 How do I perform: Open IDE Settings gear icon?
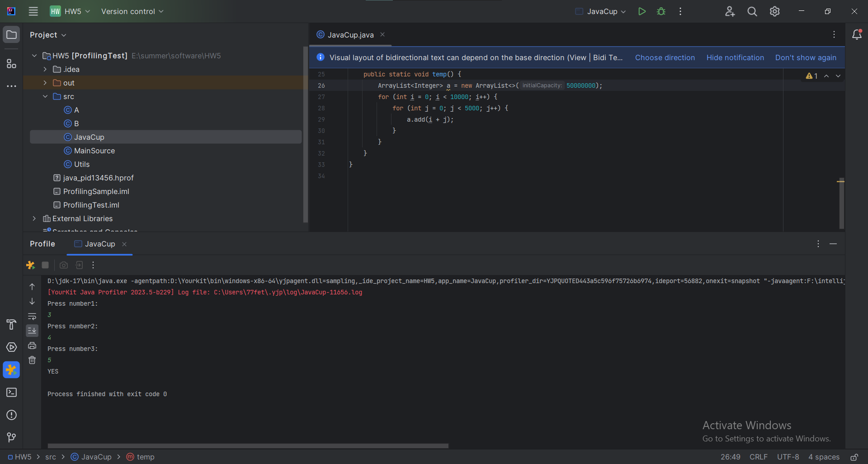pyautogui.click(x=774, y=11)
